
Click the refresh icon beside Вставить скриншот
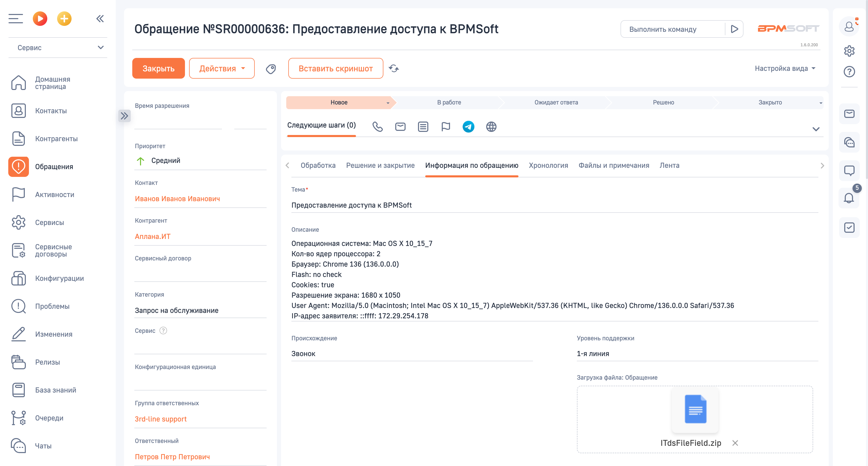pos(394,68)
